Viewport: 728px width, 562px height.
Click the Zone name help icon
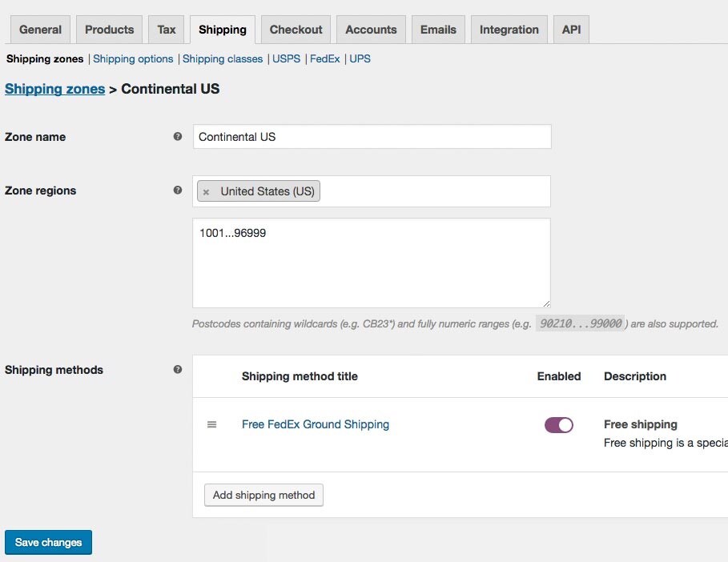(x=178, y=137)
